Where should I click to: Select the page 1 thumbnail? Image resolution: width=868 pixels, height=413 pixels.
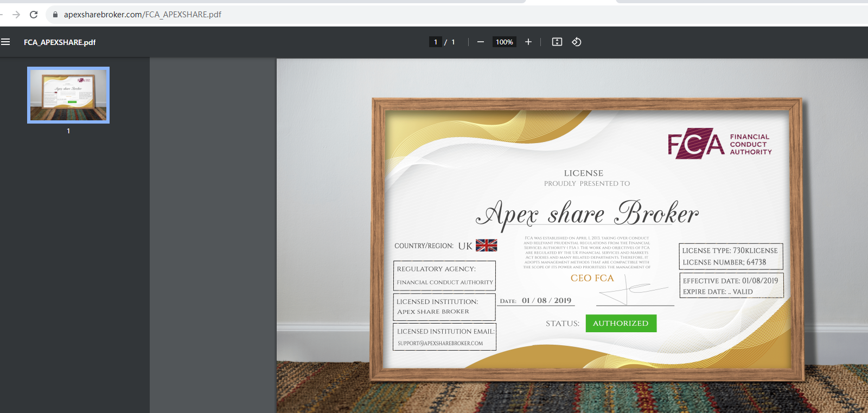click(68, 95)
